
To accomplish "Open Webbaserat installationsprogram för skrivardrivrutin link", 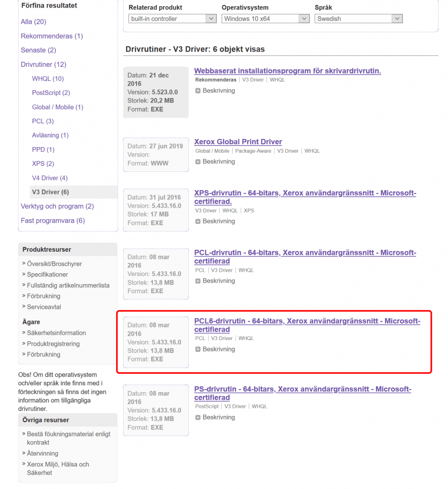I will click(x=288, y=71).
